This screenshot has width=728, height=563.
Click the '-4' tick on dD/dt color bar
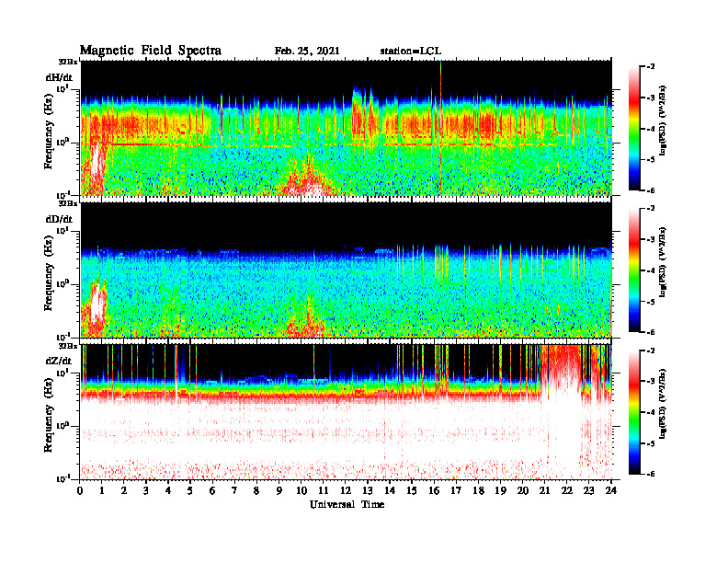click(652, 270)
